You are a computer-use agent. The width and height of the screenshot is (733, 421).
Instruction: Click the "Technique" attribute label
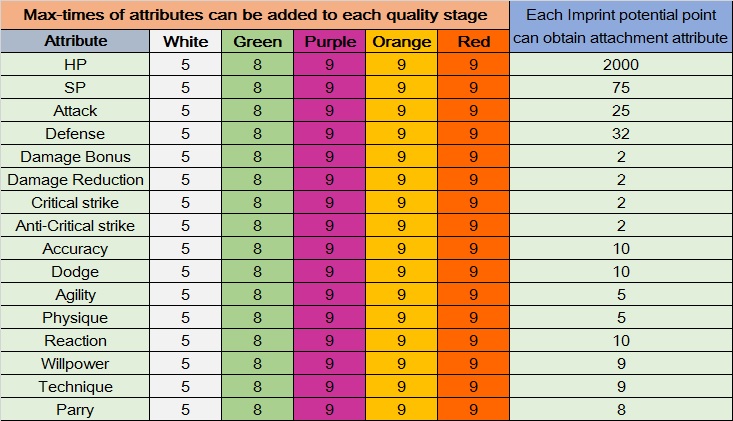[75, 387]
